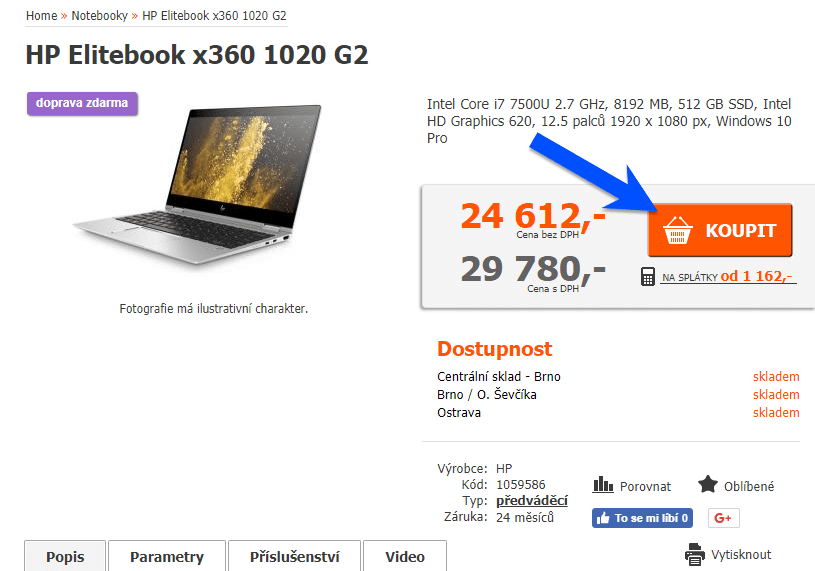815x571 pixels.
Task: Open 'NA SPLÁTKY od 1 162,-' link
Action: [x=728, y=276]
